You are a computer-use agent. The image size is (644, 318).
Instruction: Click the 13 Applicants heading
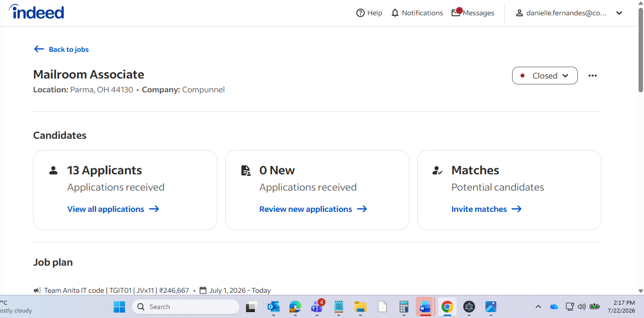[x=105, y=170]
